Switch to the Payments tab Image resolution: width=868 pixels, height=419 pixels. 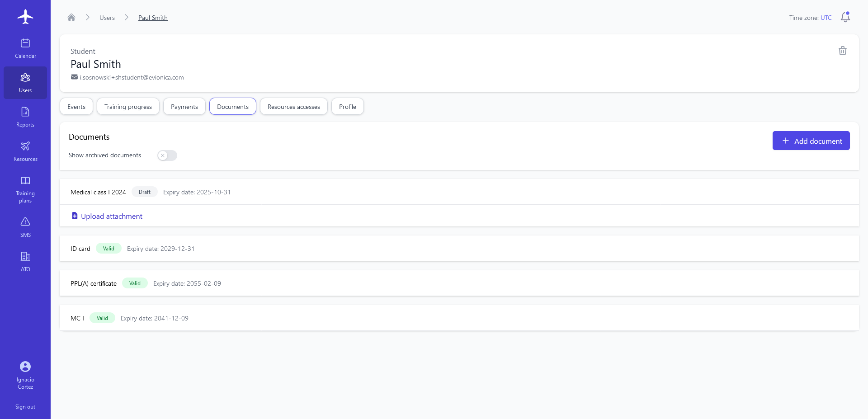(184, 107)
